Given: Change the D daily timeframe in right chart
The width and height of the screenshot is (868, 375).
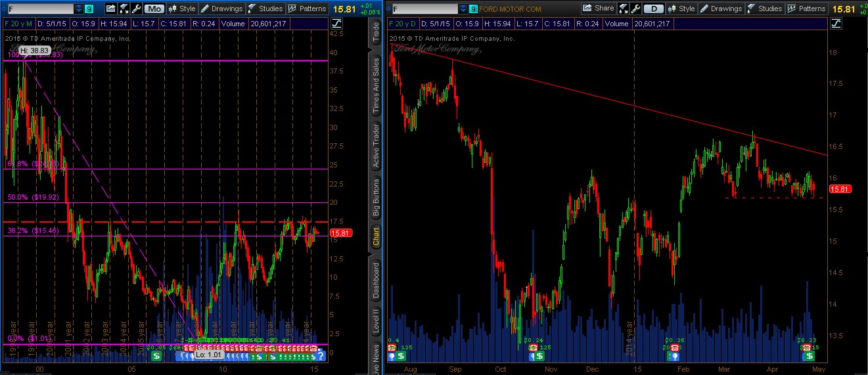Looking at the screenshot, I should pyautogui.click(x=653, y=9).
